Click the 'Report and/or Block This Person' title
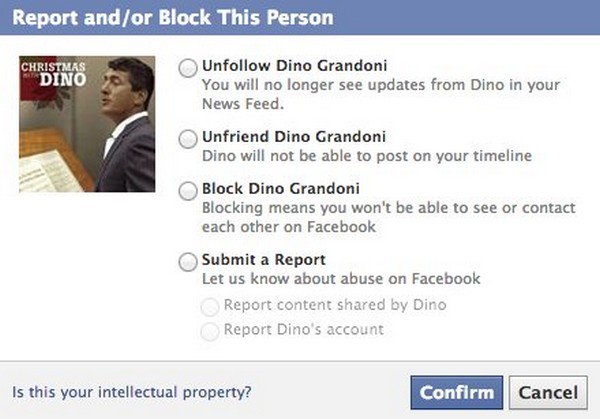Image resolution: width=600 pixels, height=419 pixels. click(172, 19)
